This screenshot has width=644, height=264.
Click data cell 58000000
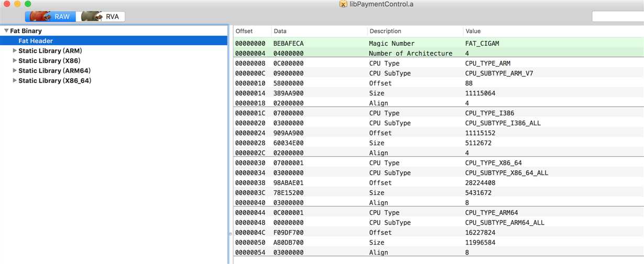[x=288, y=83]
